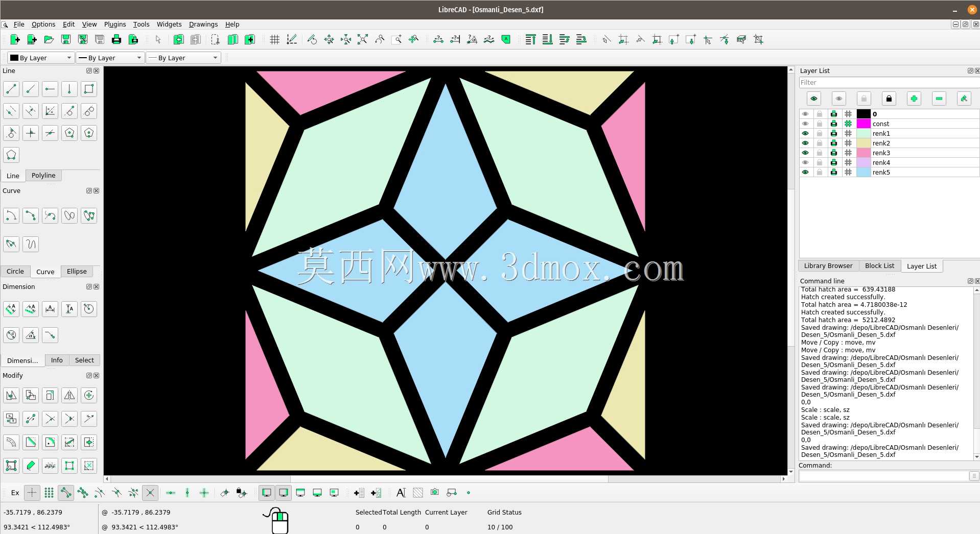Toggle Free Snap crosshair icon

pyautogui.click(x=32, y=493)
